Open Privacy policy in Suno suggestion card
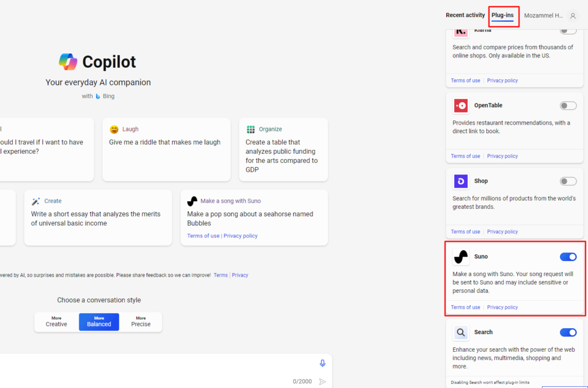 241,236
